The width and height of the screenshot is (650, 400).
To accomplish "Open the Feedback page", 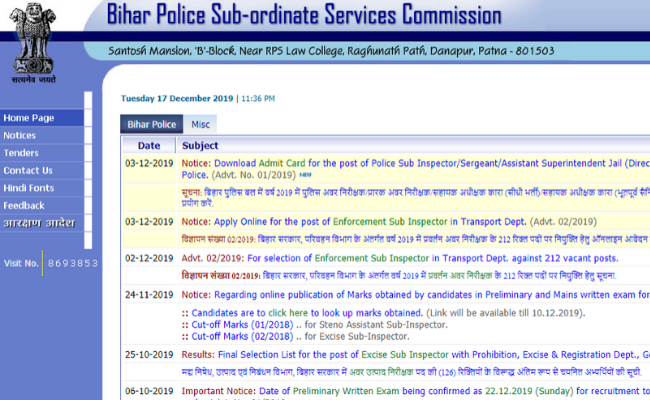I will click(24, 206).
